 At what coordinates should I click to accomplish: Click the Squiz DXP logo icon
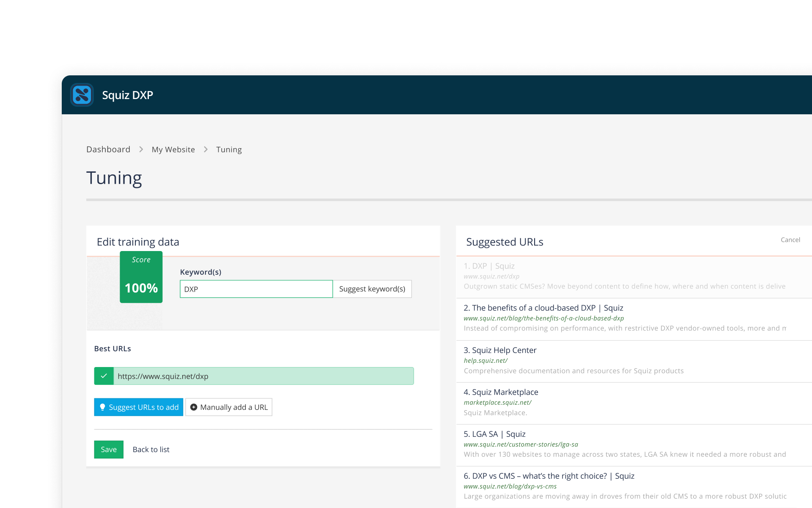(82, 95)
